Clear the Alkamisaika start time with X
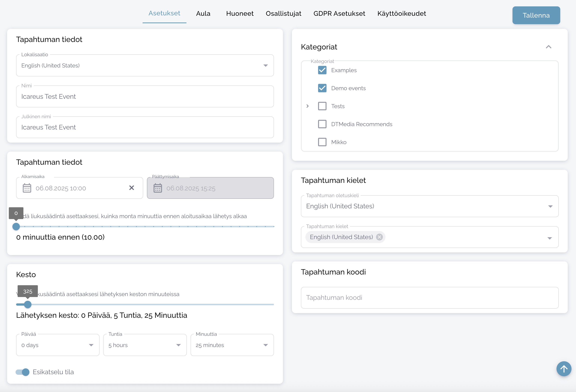576x392 pixels. pyautogui.click(x=132, y=188)
